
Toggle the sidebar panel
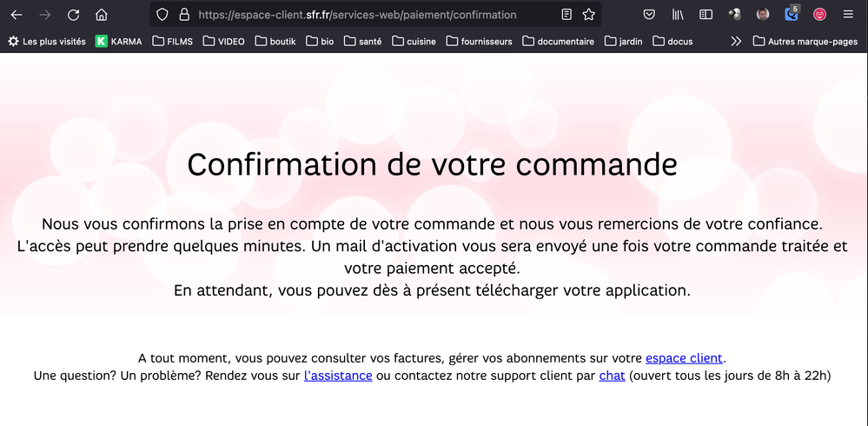(706, 15)
